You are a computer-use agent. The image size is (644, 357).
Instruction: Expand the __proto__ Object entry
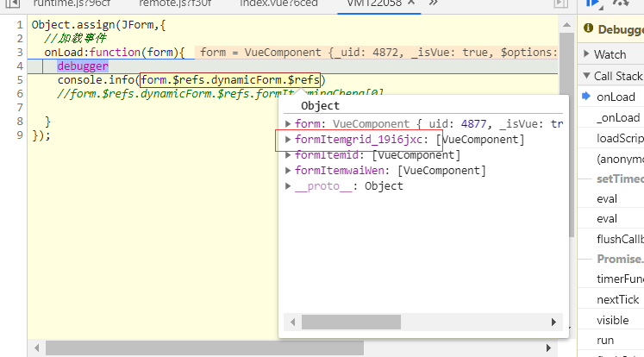point(288,186)
